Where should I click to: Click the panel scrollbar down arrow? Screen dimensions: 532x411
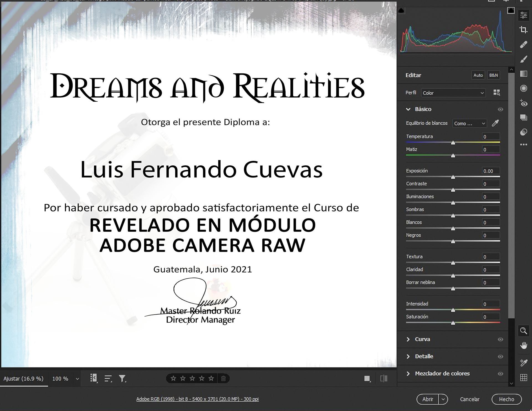(x=511, y=384)
